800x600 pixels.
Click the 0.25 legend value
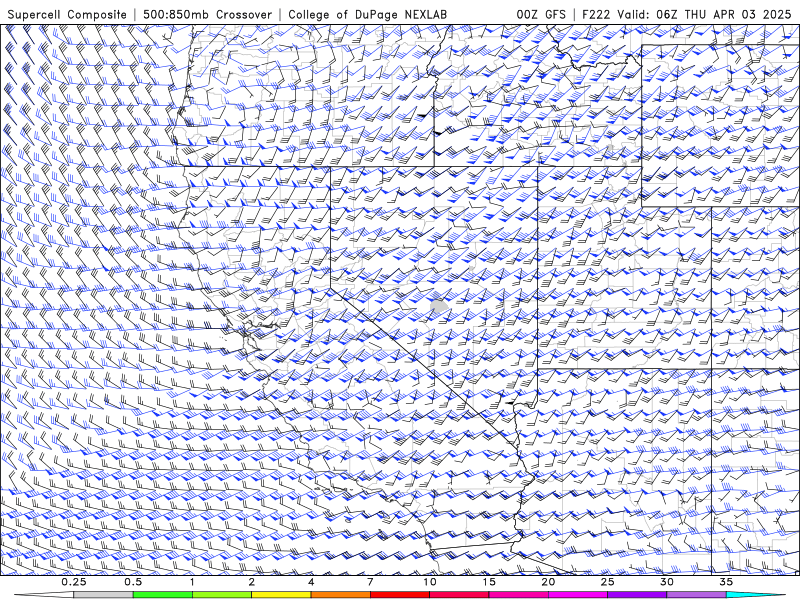pyautogui.click(x=74, y=582)
